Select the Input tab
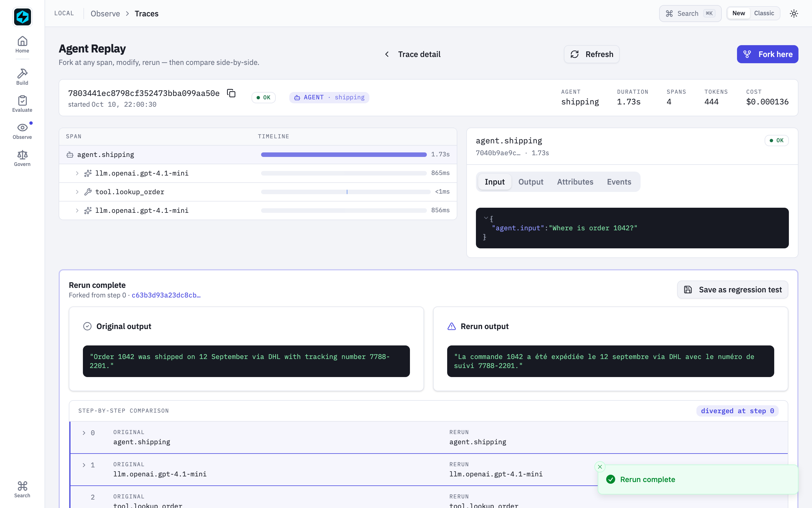 pos(494,182)
